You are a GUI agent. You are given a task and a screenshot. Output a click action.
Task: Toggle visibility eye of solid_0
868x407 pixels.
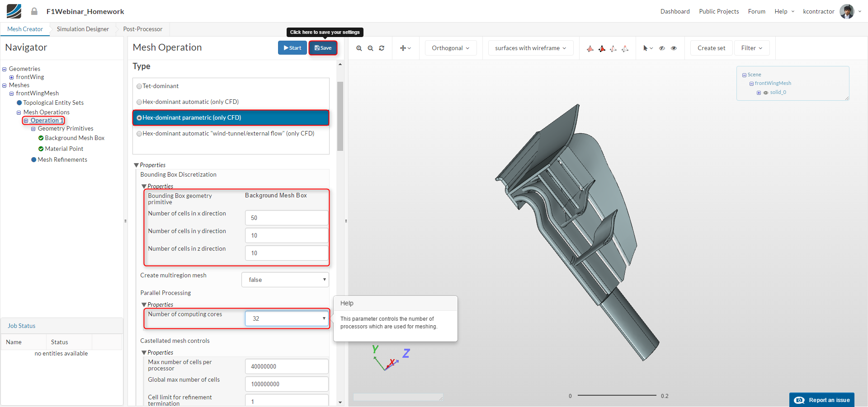click(x=766, y=93)
